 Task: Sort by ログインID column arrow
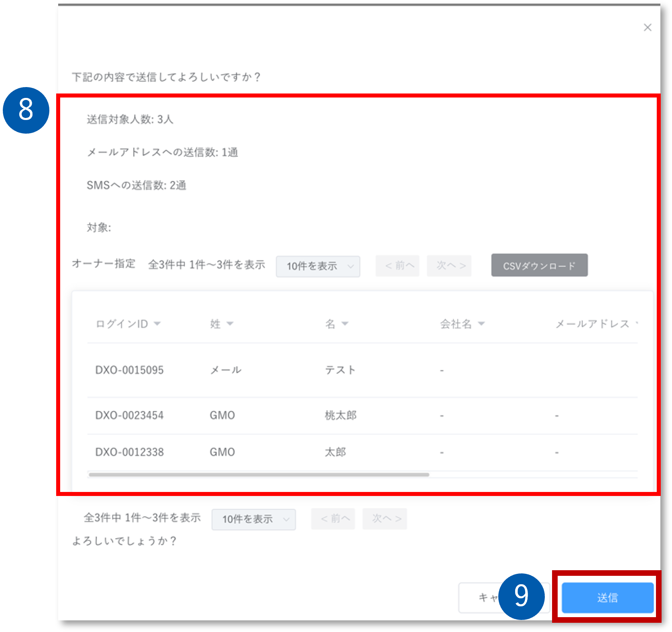157,324
